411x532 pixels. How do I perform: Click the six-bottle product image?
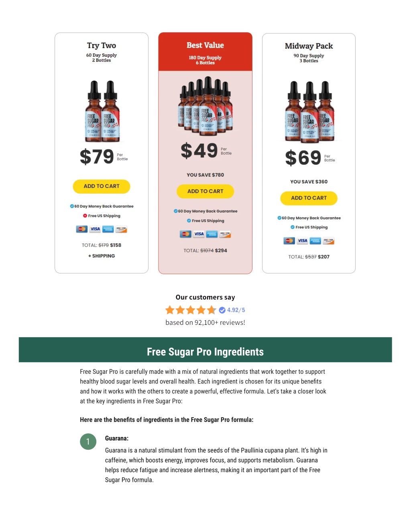tap(205, 106)
